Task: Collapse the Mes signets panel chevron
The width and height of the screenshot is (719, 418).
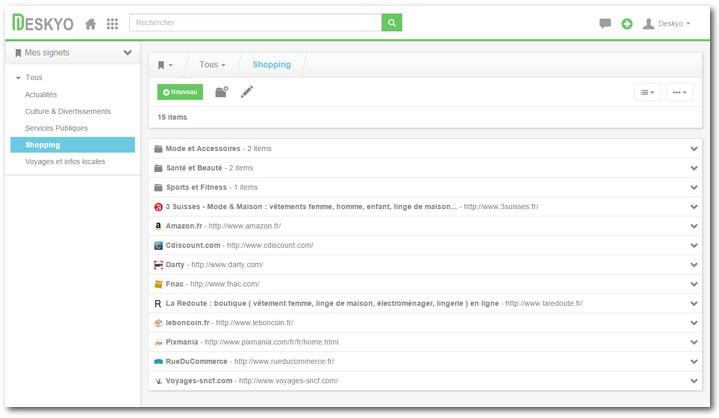Action: 127,53
